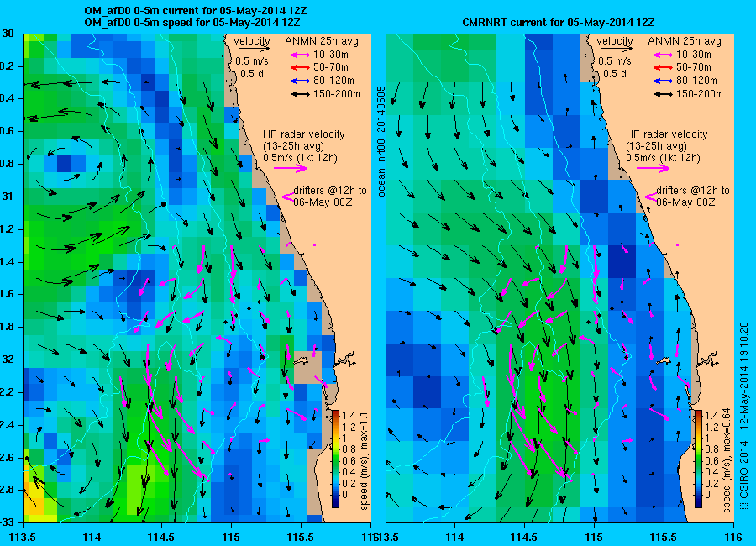Click the 'velocity' label in OM_afD0 panel
The image size is (756, 546).
[x=252, y=41]
